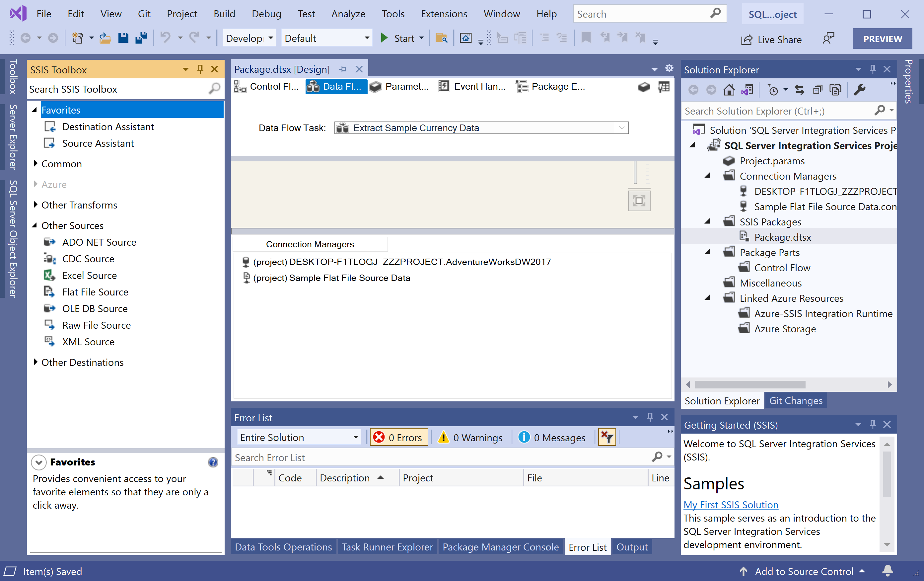The height and width of the screenshot is (581, 924).
Task: Click the zoom-to-fit icon on the design canvas
Action: (639, 201)
